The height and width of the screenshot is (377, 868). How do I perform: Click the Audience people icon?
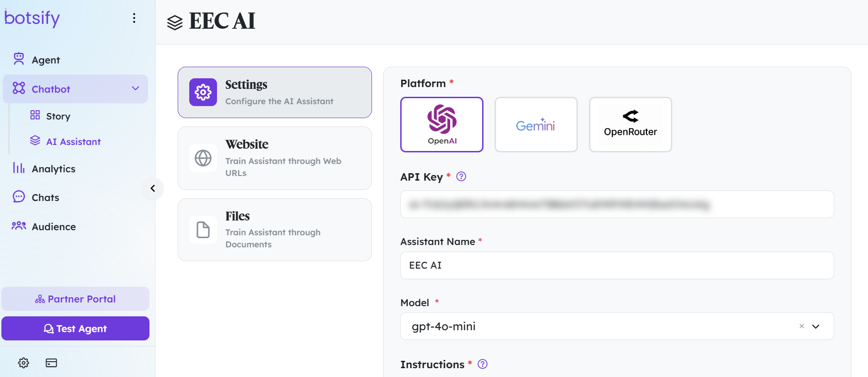19,226
